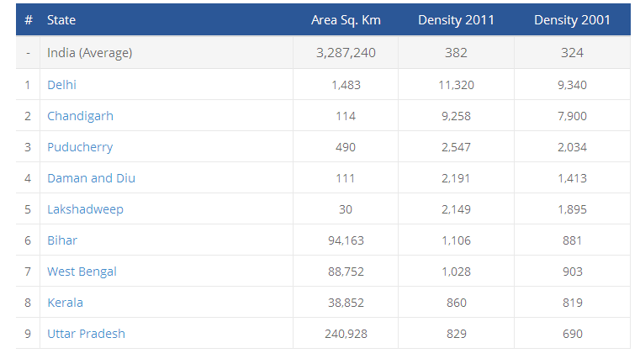Open the West Bengal link
The height and width of the screenshot is (364, 640).
click(x=82, y=272)
